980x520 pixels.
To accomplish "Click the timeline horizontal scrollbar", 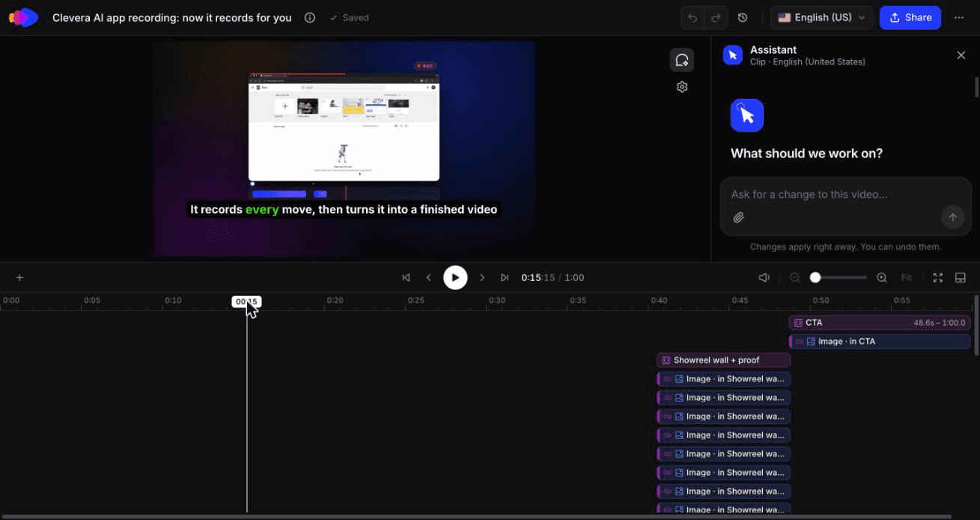I will (475, 516).
